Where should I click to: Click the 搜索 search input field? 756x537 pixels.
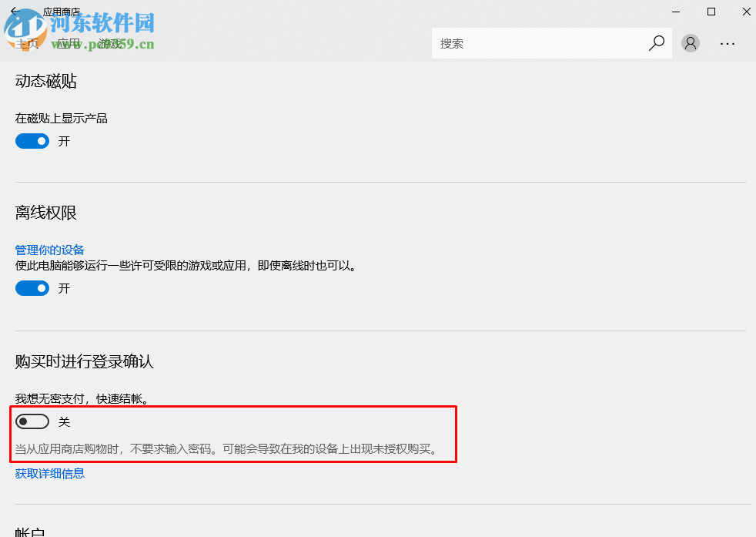pyautogui.click(x=539, y=43)
